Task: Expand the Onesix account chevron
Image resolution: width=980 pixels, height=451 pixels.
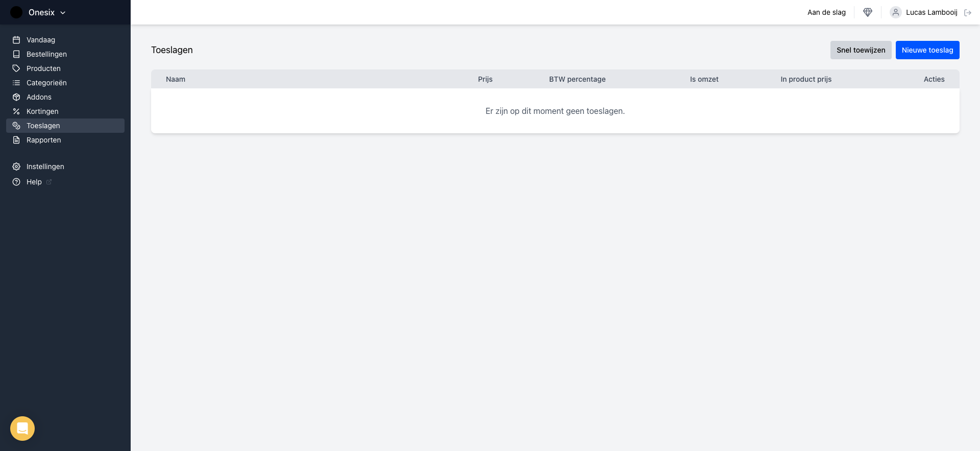Action: (63, 13)
